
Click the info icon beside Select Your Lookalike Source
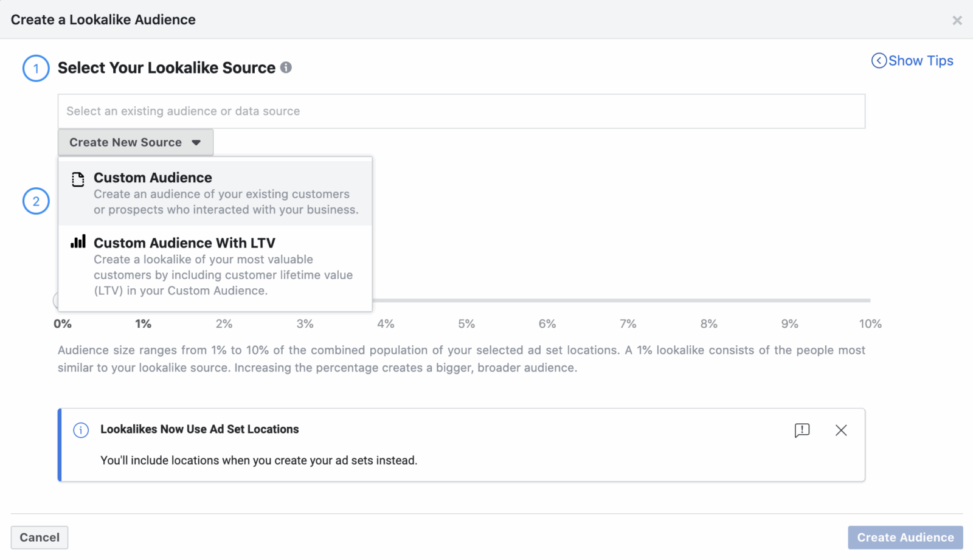click(286, 68)
